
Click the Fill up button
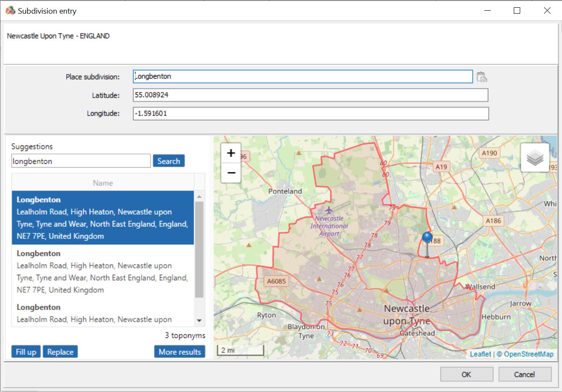[x=26, y=352]
